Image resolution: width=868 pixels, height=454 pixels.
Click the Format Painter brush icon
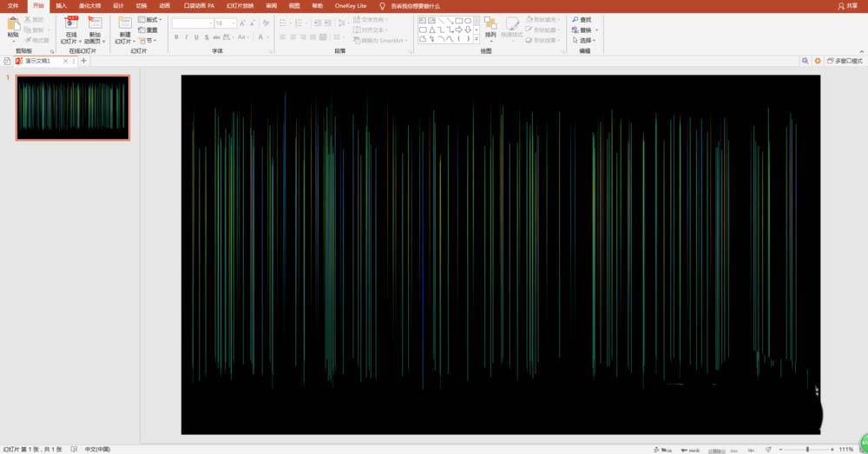(x=28, y=40)
